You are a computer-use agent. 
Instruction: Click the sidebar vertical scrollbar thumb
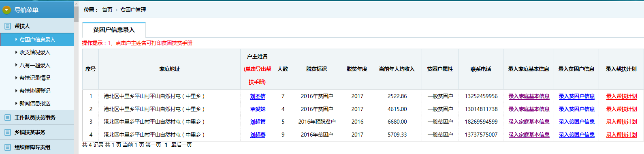76,12
